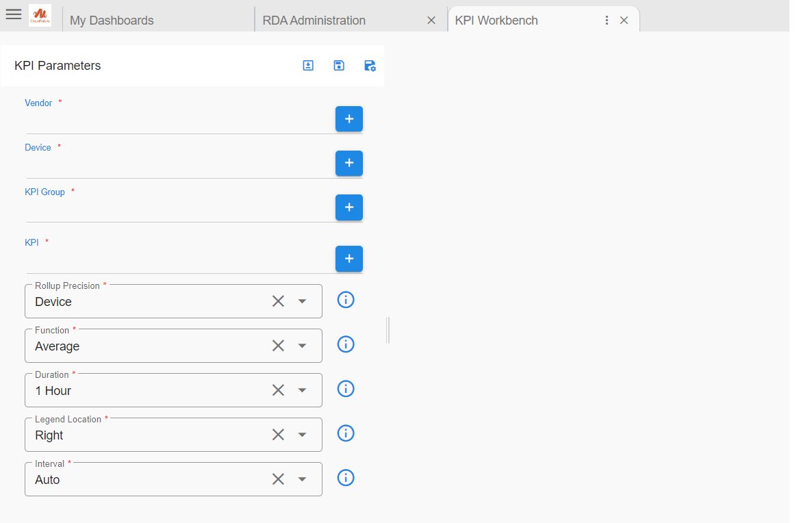Expand the Rollup Precision dropdown arrow
Screen dimensions: 812x523
pyautogui.click(x=302, y=301)
